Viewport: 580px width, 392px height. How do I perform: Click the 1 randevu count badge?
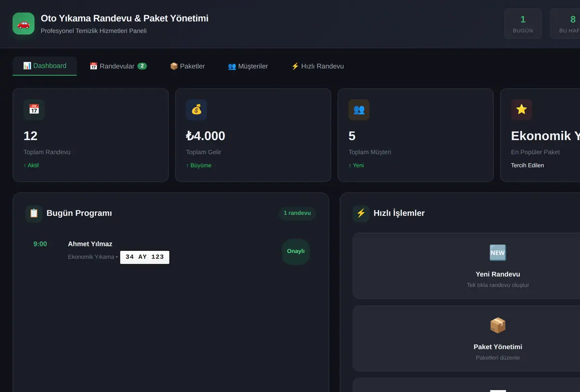(x=297, y=213)
